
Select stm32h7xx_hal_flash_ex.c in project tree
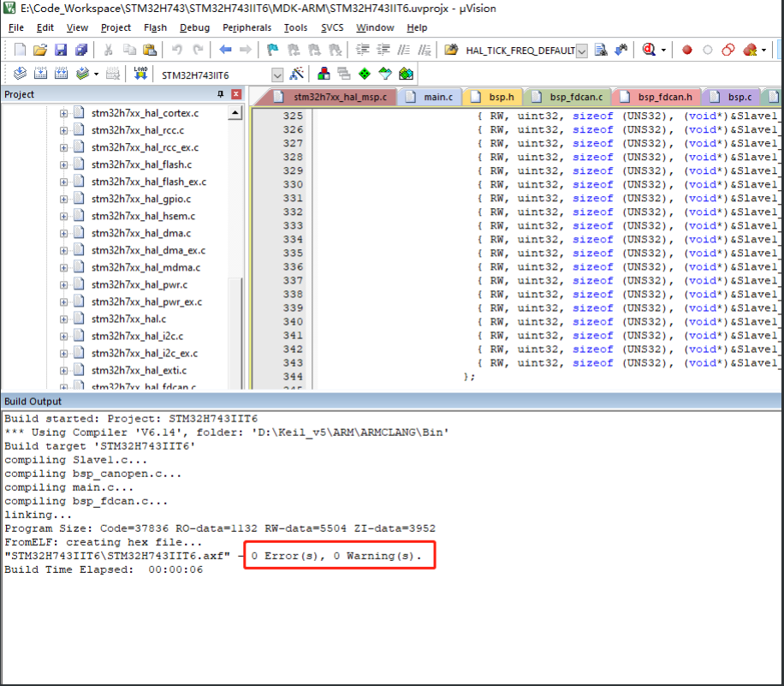[149, 182]
